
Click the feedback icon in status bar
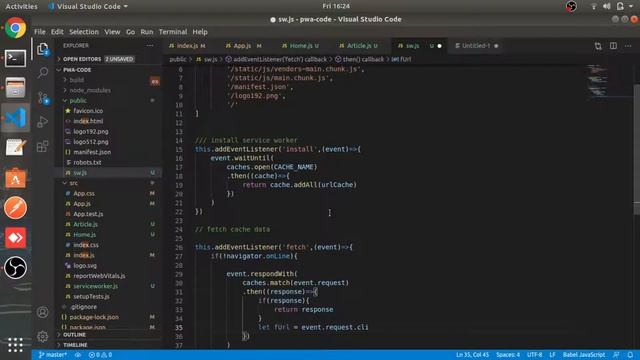[x=616, y=355]
